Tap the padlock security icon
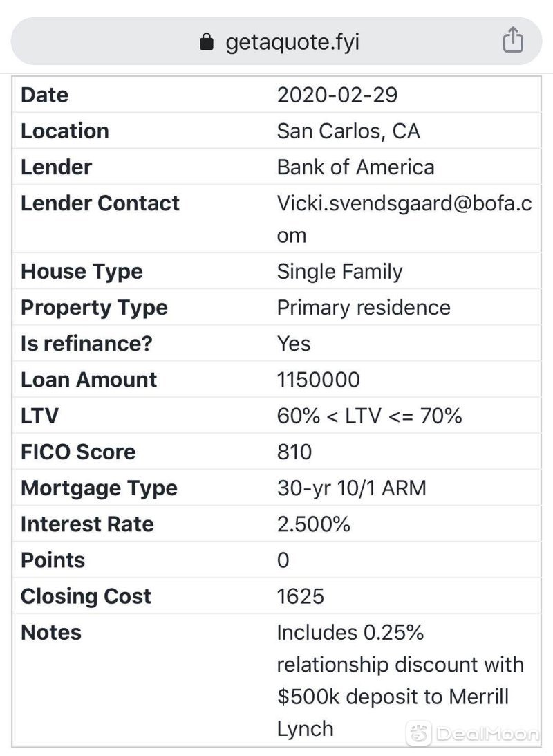 pyautogui.click(x=207, y=42)
